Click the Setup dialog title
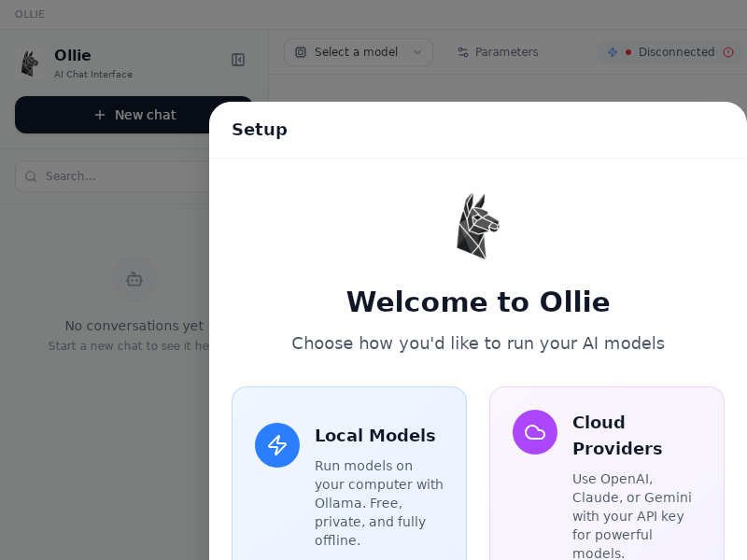The image size is (747, 560). (x=260, y=130)
